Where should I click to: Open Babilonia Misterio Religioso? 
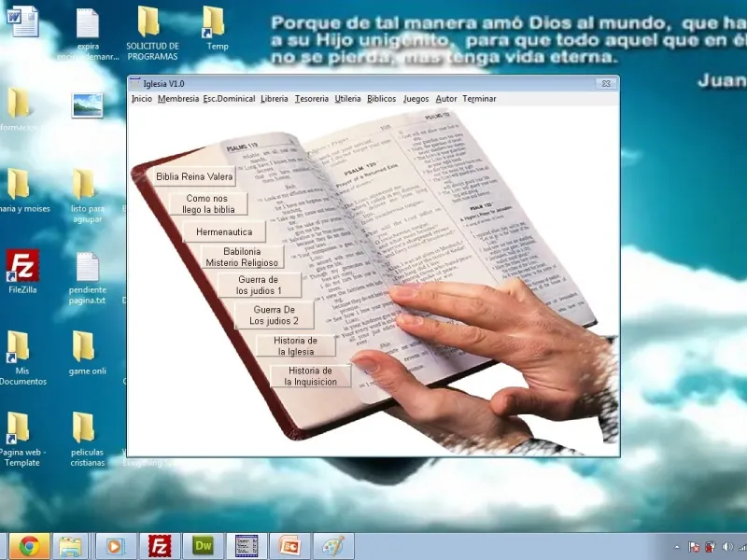242,258
